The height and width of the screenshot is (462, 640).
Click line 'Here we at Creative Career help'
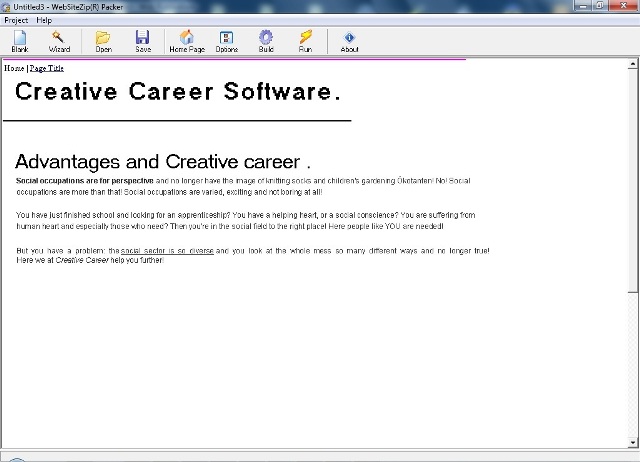[90, 260]
